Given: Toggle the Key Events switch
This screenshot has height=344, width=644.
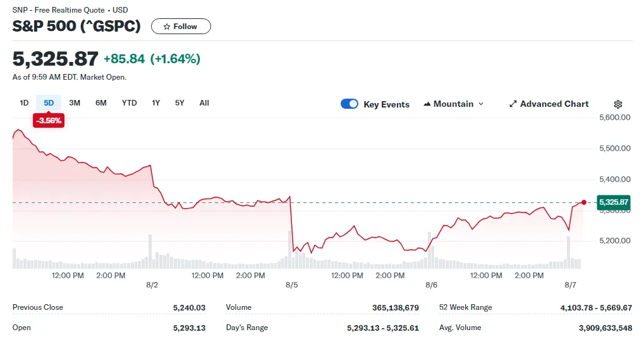Looking at the screenshot, I should [349, 104].
